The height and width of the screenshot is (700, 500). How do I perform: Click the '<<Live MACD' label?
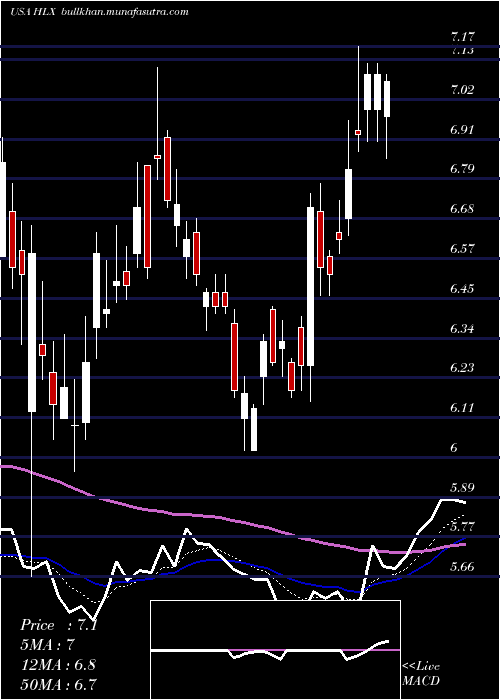pyautogui.click(x=421, y=674)
